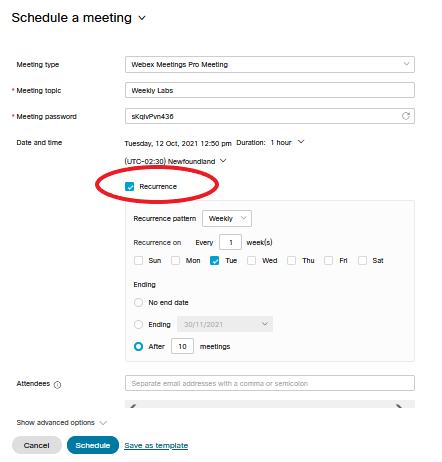The height and width of the screenshot is (462, 442).
Task: Choose the Ending date radio button
Action: coord(138,324)
